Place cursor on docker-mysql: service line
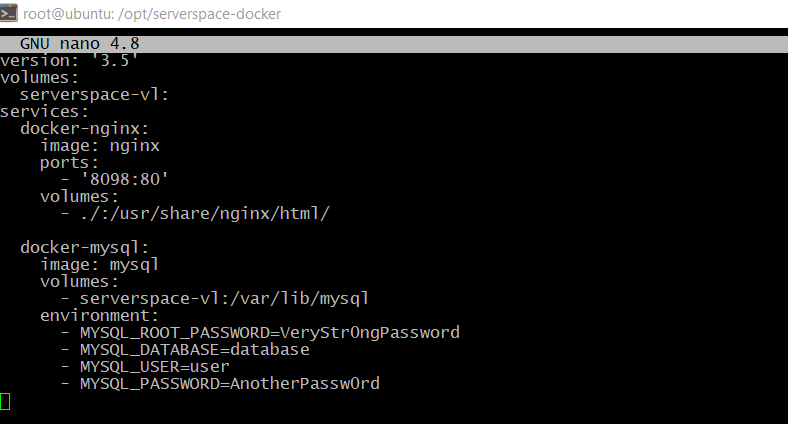This screenshot has width=788, height=424. (x=84, y=248)
